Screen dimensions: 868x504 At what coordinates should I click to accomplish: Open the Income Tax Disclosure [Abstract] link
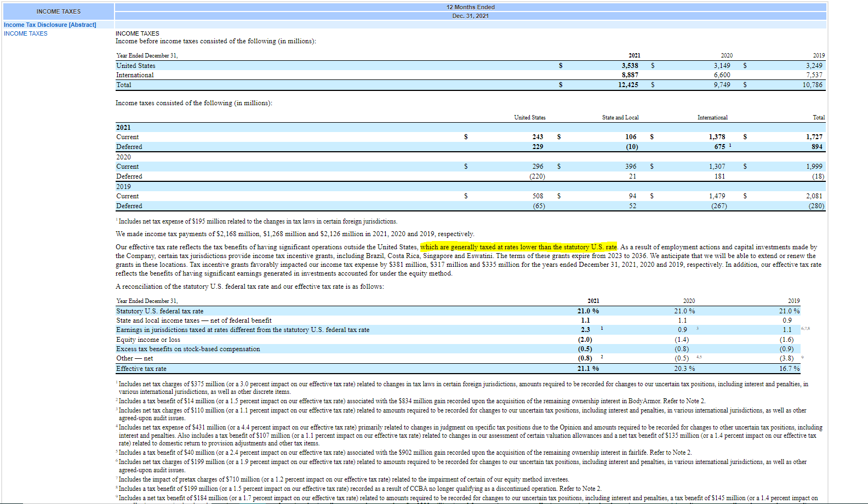50,25
